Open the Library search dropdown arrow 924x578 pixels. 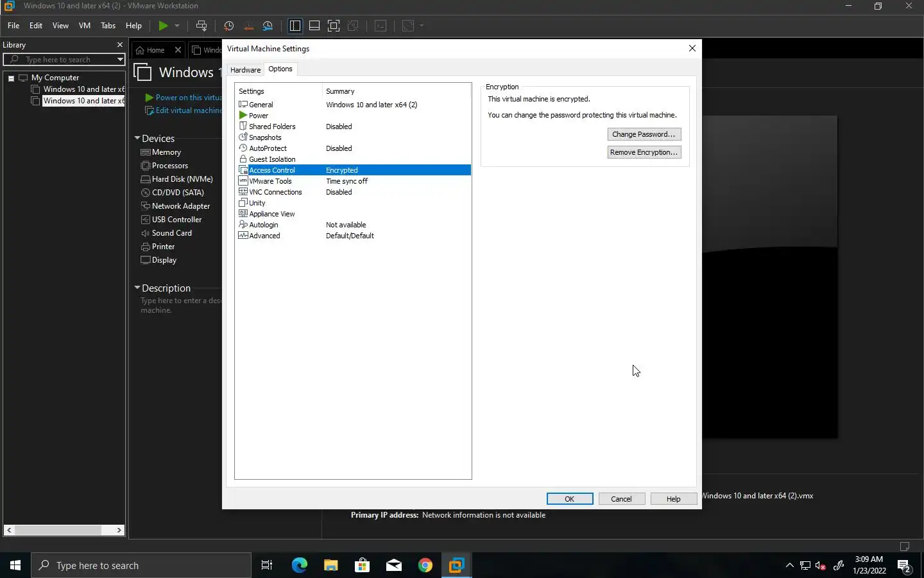(x=120, y=60)
